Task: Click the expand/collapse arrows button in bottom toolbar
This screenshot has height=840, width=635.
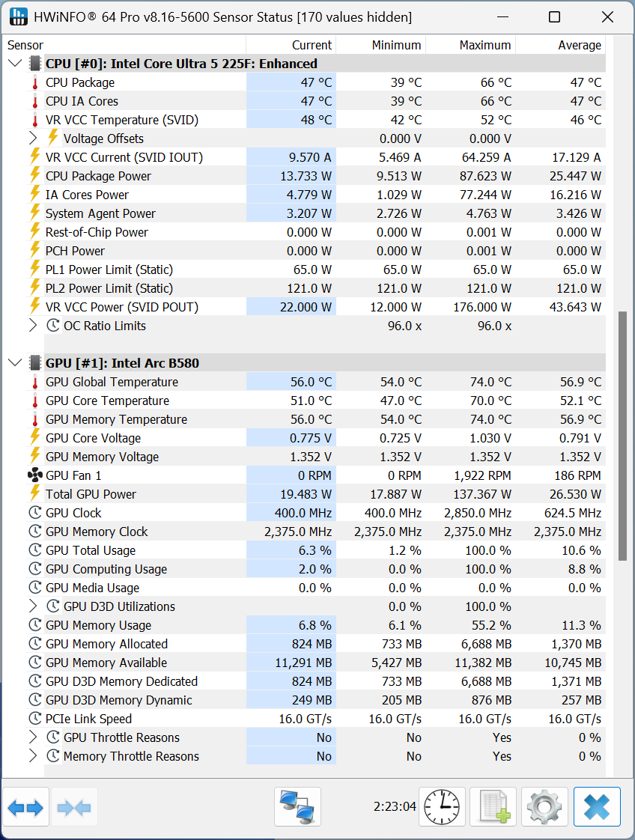Action: pos(26,807)
